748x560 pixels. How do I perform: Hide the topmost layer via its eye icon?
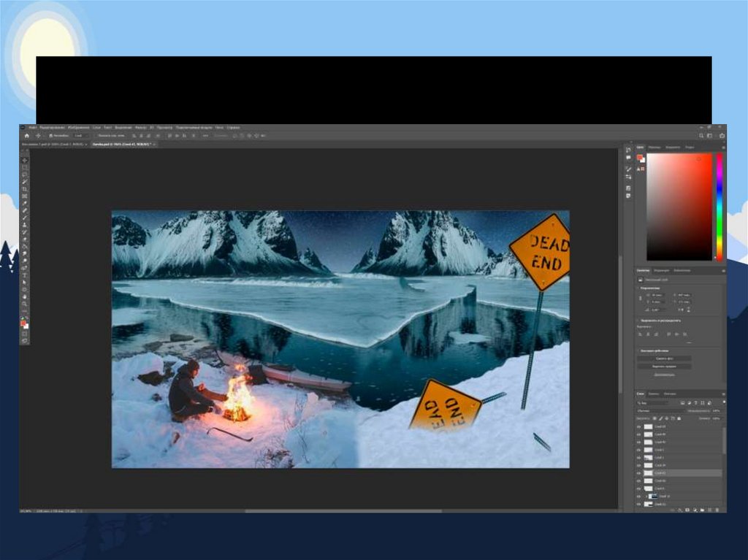(639, 426)
